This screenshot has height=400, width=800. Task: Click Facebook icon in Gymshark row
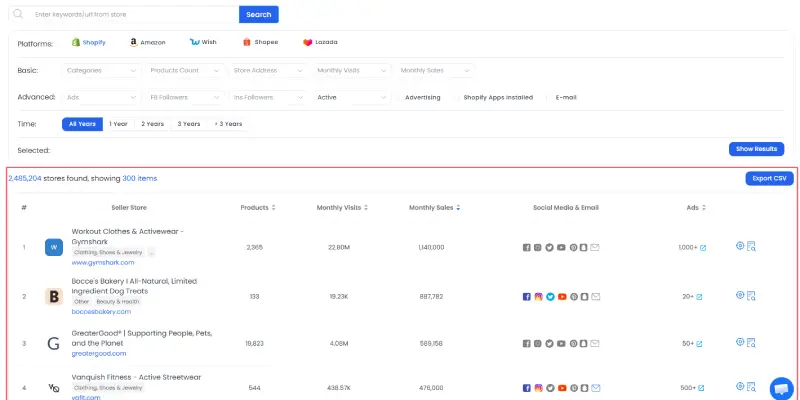(x=527, y=247)
